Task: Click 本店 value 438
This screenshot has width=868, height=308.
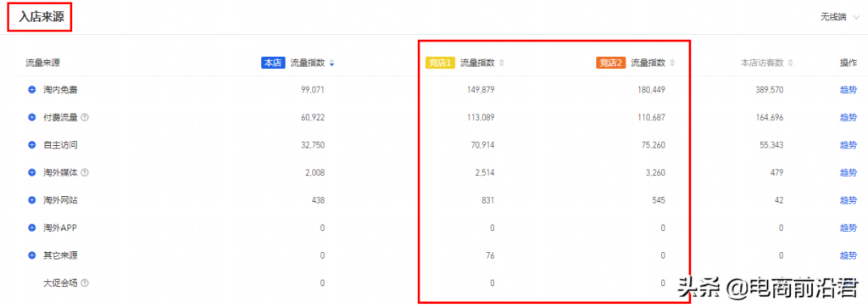Action: pyautogui.click(x=319, y=200)
